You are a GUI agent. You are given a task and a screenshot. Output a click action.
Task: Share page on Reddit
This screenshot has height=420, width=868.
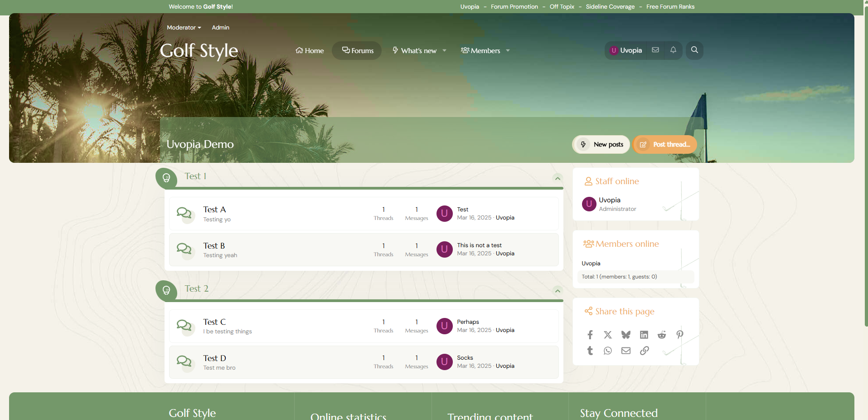[662, 335]
